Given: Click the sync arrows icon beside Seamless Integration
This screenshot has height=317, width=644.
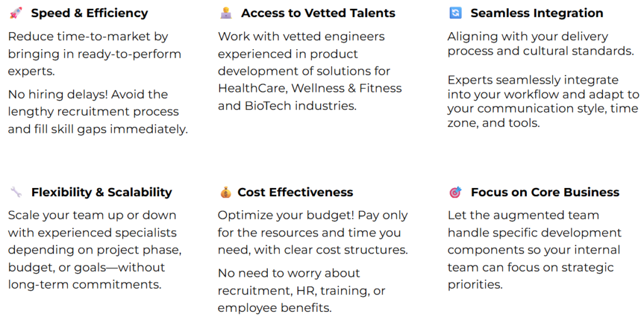Looking at the screenshot, I should [455, 13].
